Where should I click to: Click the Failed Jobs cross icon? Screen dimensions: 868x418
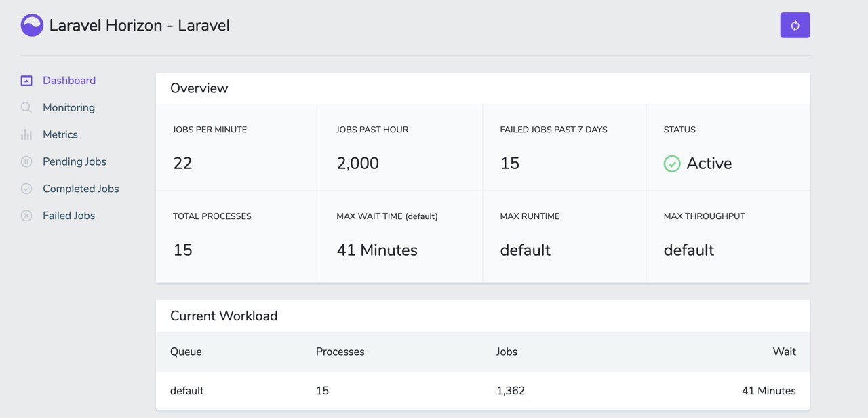click(x=26, y=216)
